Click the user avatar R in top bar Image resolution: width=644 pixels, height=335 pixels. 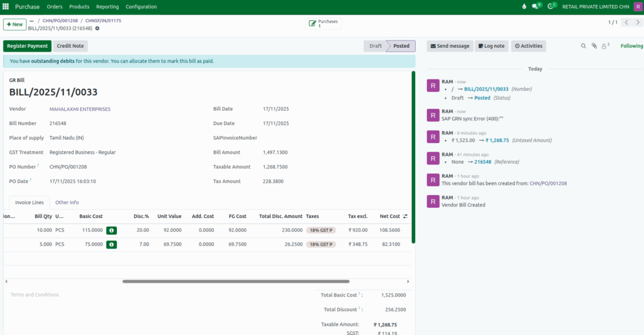[638, 6]
